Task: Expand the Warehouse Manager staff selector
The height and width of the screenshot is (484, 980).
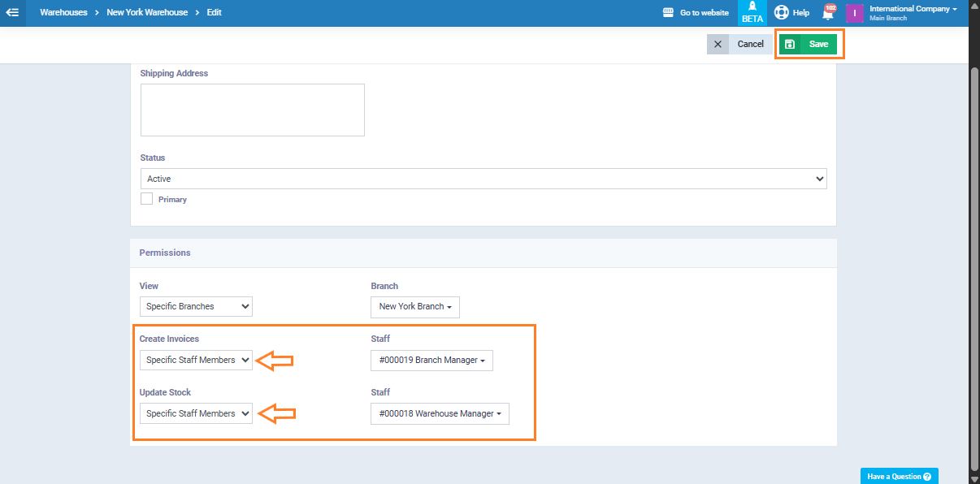Action: [440, 413]
